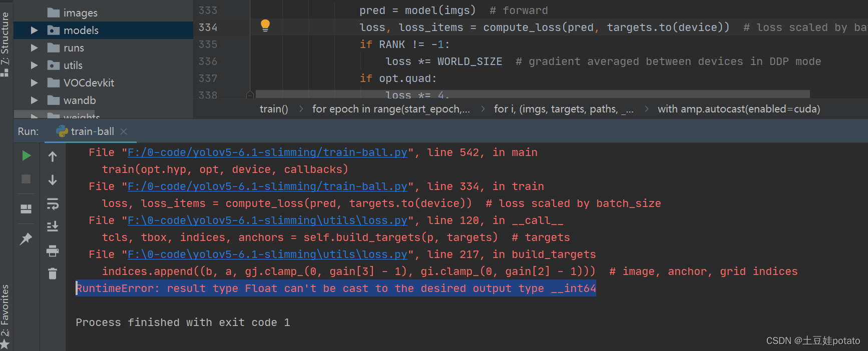This screenshot has height=351, width=868.
Task: Place cursor on 'if opt.quad:' line
Action: point(398,78)
